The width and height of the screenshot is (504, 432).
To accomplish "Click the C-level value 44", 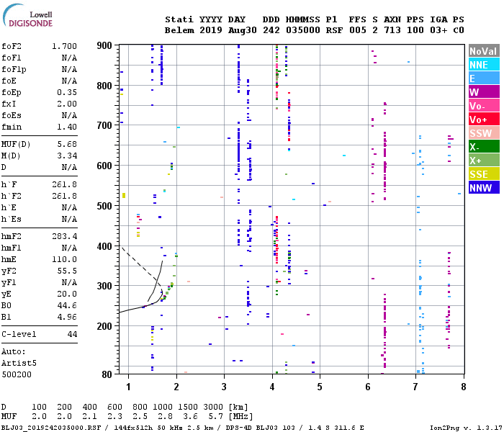I will tap(72, 334).
